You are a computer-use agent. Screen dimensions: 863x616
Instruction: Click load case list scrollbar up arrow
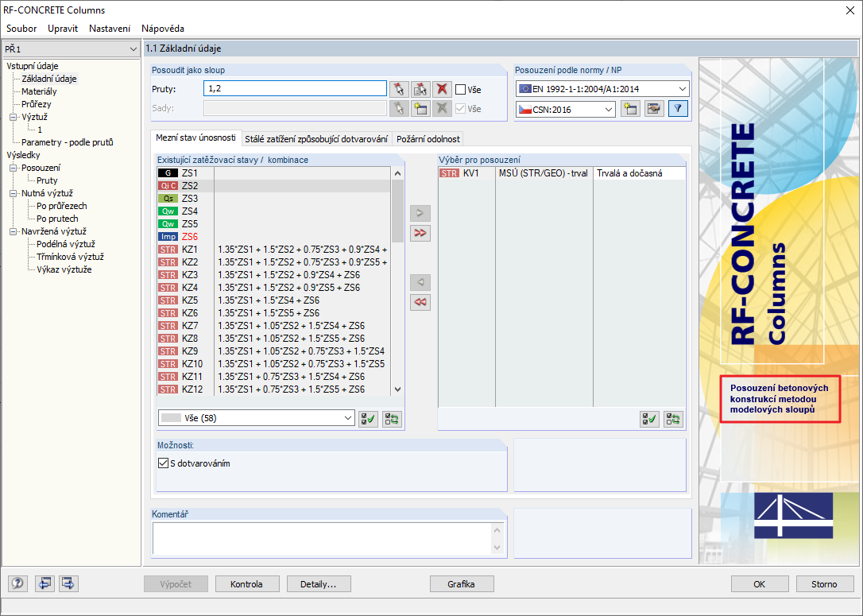coord(397,173)
